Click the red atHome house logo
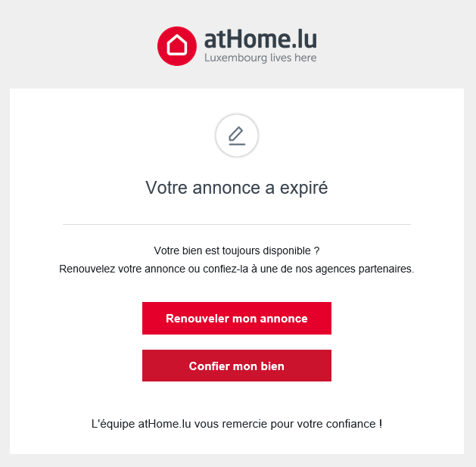The height and width of the screenshot is (467, 476). (x=177, y=46)
